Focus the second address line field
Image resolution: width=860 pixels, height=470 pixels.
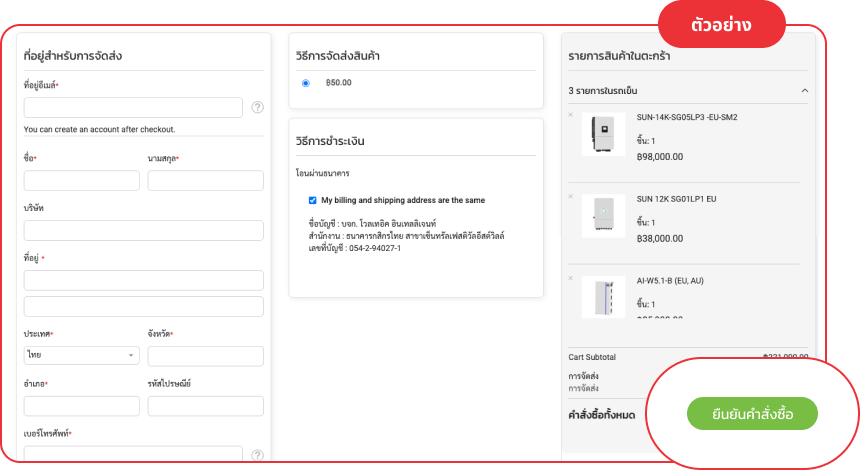(144, 307)
